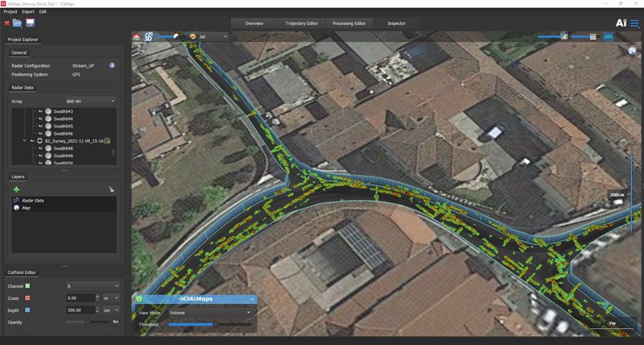Image resolution: width=644 pixels, height=345 pixels.
Task: Open the Array 600 HH dropdown
Action: click(x=91, y=101)
